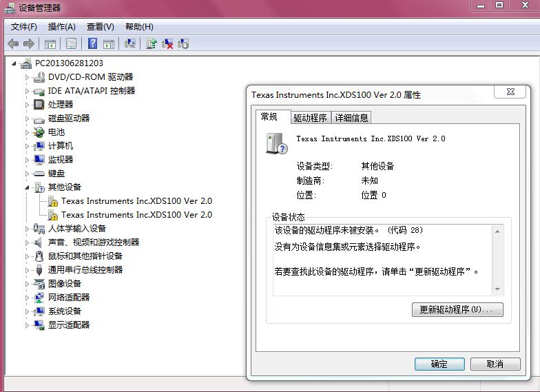The height and width of the screenshot is (392, 540).
Task: Click the blue Help question mark icon
Action: point(92,43)
